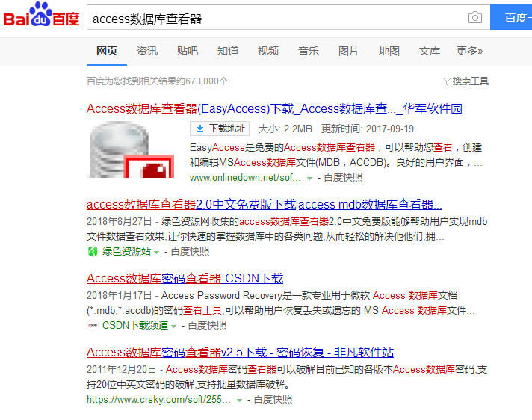
Task: Expand dropdown arrow next to CSDN下载频道
Action: pos(173,327)
